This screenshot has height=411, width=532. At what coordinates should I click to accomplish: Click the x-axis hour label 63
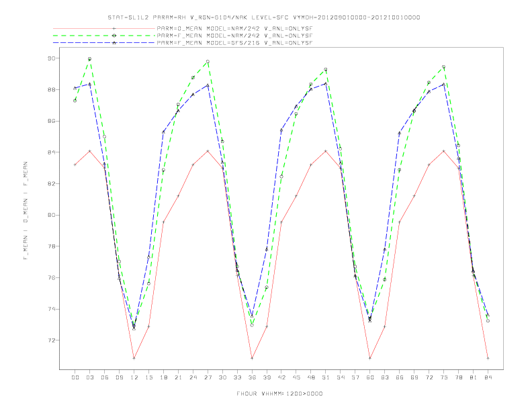[x=385, y=377]
